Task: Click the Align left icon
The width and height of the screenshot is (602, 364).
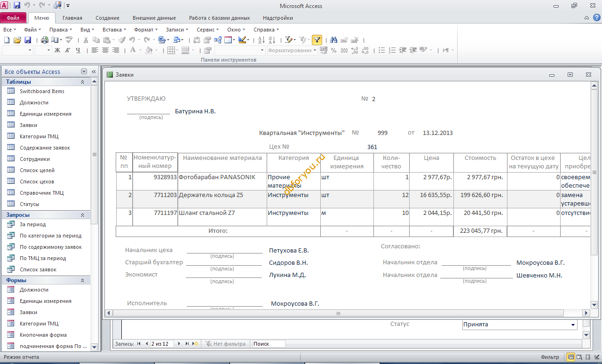Action: click(x=95, y=50)
